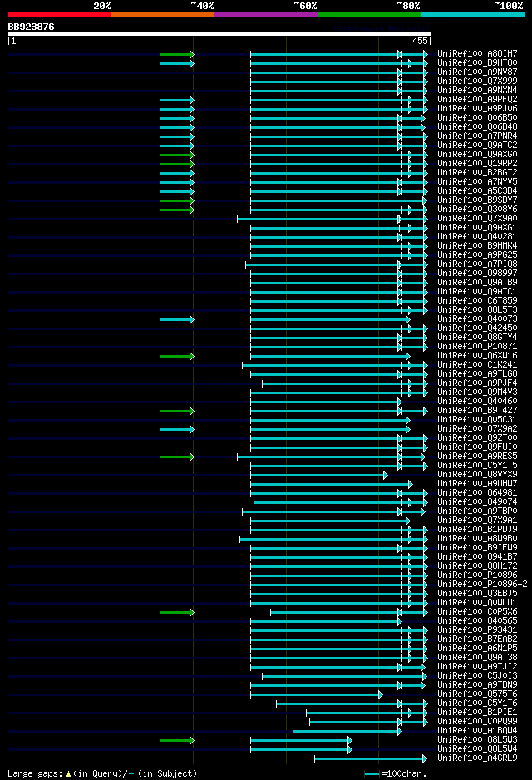
Task: Select the UniRef100_A9TBP0 label
Action: [x=477, y=511]
